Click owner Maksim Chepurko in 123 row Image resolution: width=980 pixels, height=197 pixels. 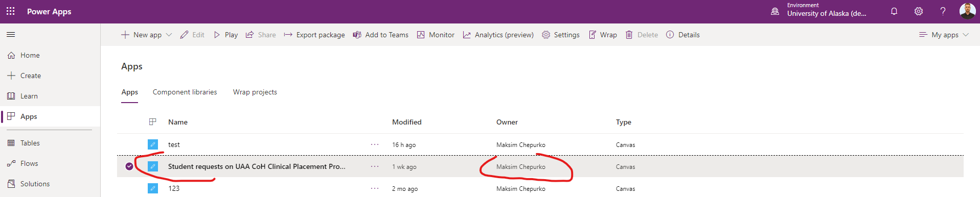click(x=521, y=189)
